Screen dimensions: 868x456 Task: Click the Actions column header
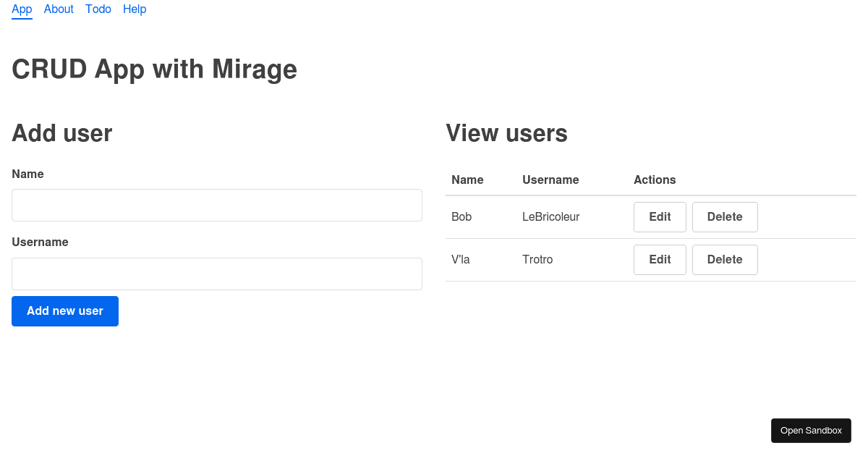pos(655,180)
